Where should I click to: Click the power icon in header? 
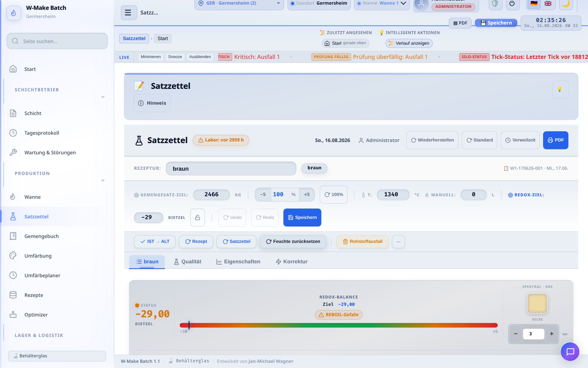(512, 4)
